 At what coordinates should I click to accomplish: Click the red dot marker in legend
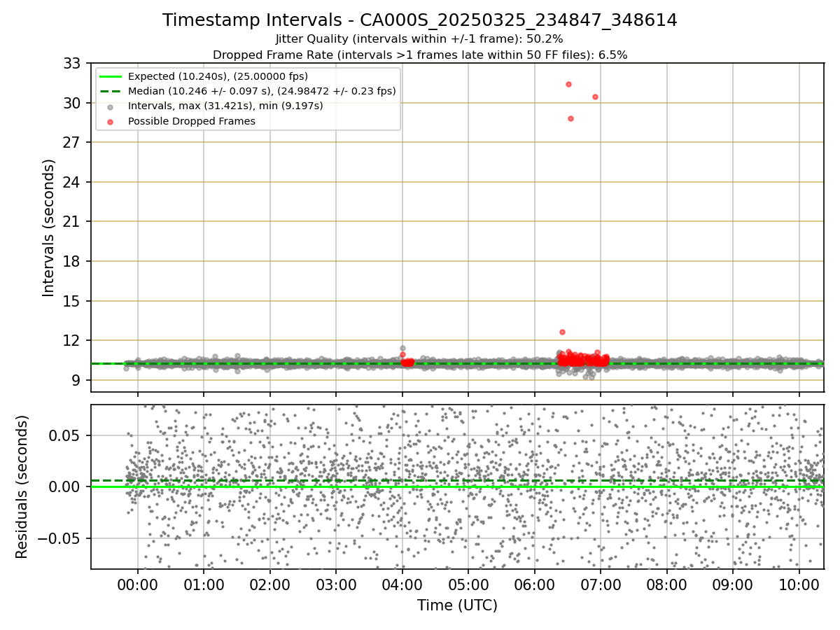click(111, 121)
